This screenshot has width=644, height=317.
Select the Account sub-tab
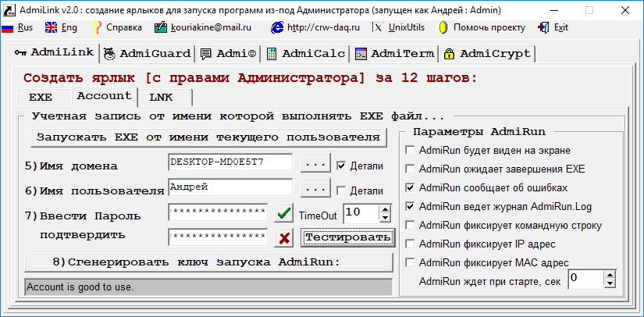(x=104, y=96)
